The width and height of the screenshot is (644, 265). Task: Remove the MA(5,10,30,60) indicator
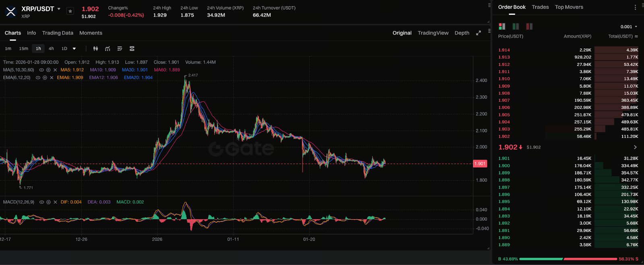coord(55,70)
